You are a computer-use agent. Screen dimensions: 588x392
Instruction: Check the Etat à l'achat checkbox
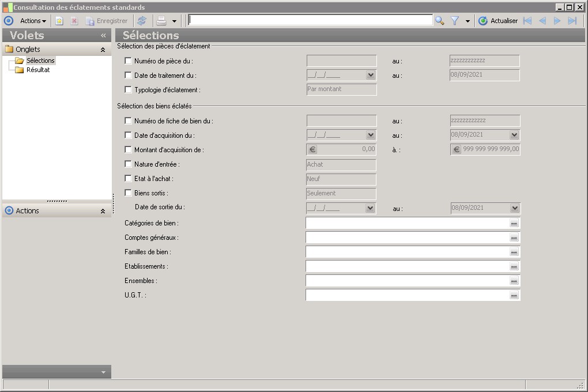click(128, 179)
